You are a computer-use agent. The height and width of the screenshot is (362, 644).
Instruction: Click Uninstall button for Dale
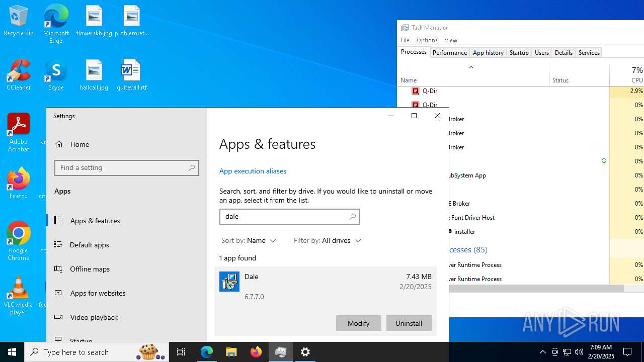coord(409,323)
